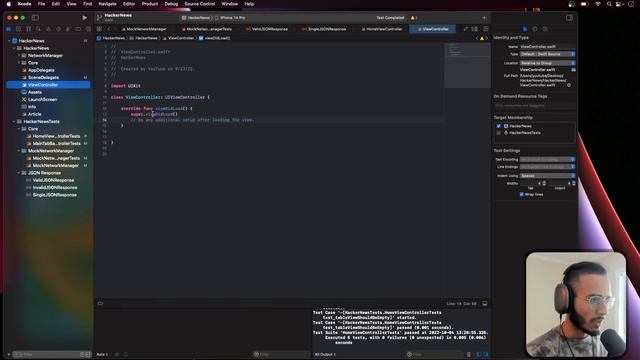Viewport: 640px width, 360px height.
Task: Reveal the full path in Finder arrow icon
Action: click(x=569, y=85)
